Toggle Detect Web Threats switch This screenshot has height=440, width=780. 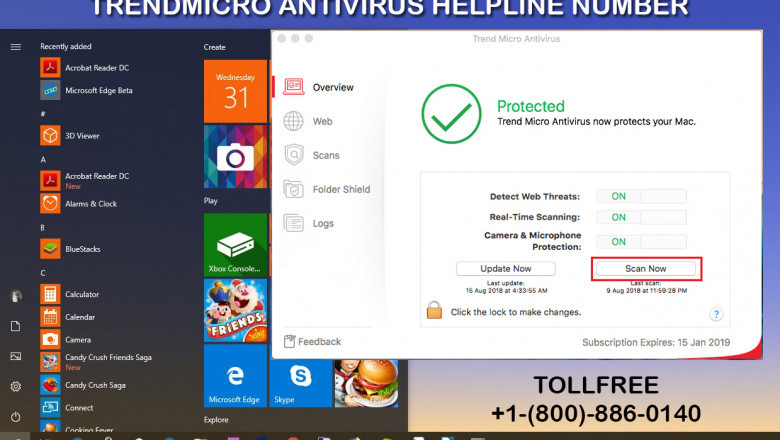641,196
